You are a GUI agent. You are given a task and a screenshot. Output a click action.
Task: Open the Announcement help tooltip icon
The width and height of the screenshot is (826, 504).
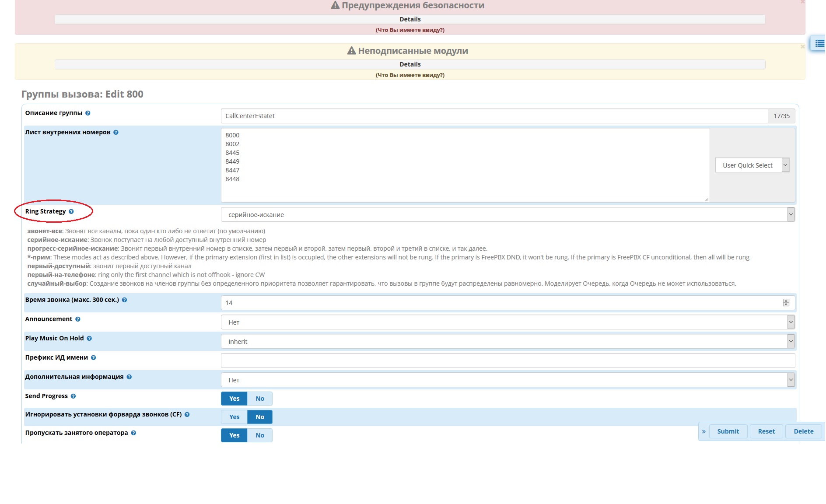[78, 319]
